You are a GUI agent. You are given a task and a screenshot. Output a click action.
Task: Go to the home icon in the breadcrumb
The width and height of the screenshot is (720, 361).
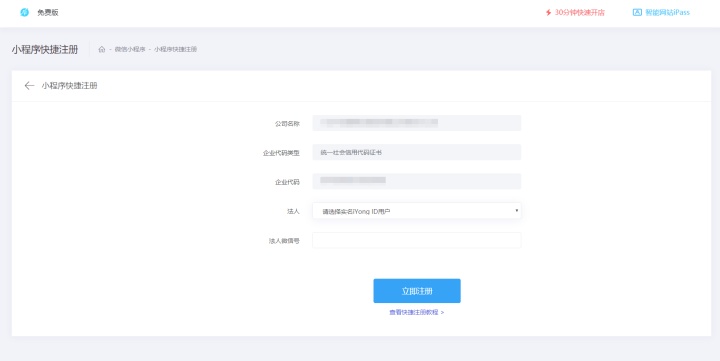[102, 49]
